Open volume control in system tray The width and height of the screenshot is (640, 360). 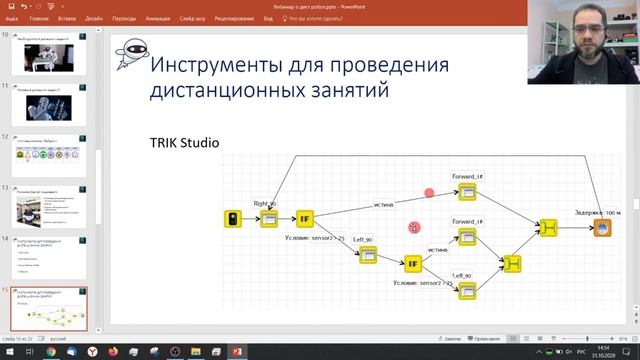pyautogui.click(x=569, y=351)
